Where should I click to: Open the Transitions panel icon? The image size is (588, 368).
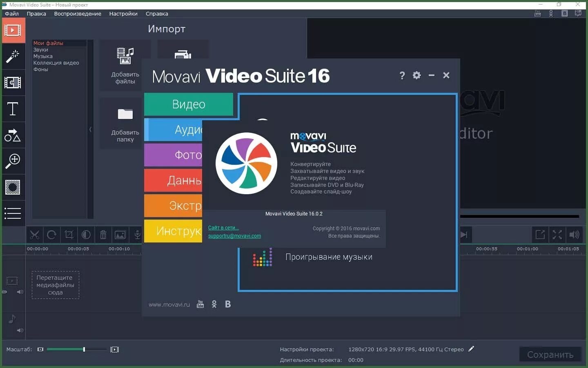[x=13, y=83]
